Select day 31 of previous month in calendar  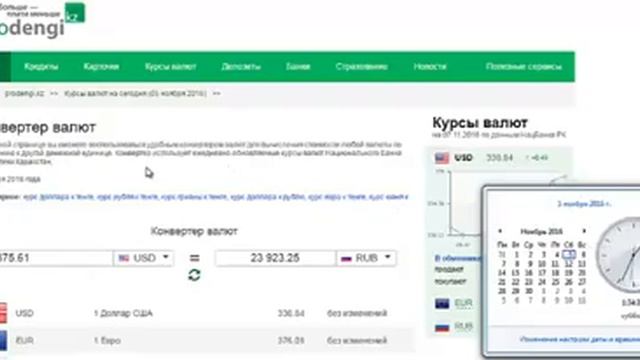pos(502,254)
